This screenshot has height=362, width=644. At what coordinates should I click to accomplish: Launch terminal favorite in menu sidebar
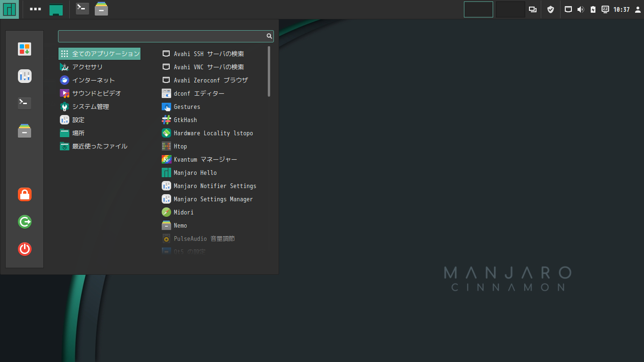click(x=25, y=103)
